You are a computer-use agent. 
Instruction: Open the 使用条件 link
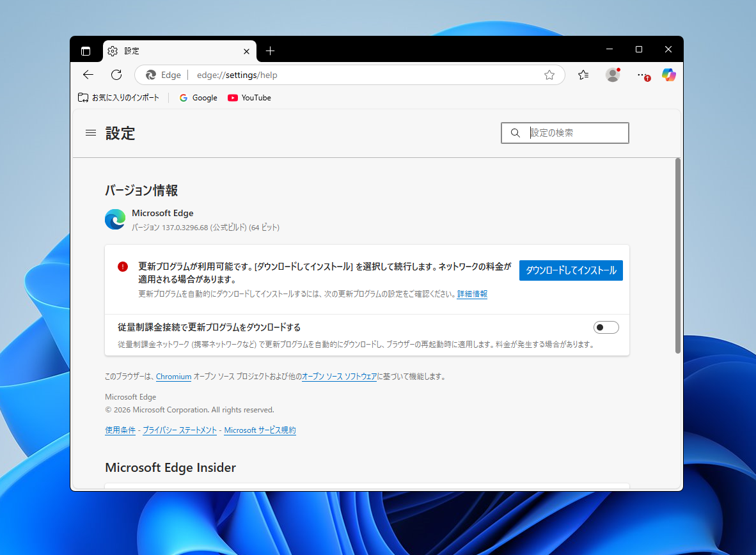coord(120,430)
